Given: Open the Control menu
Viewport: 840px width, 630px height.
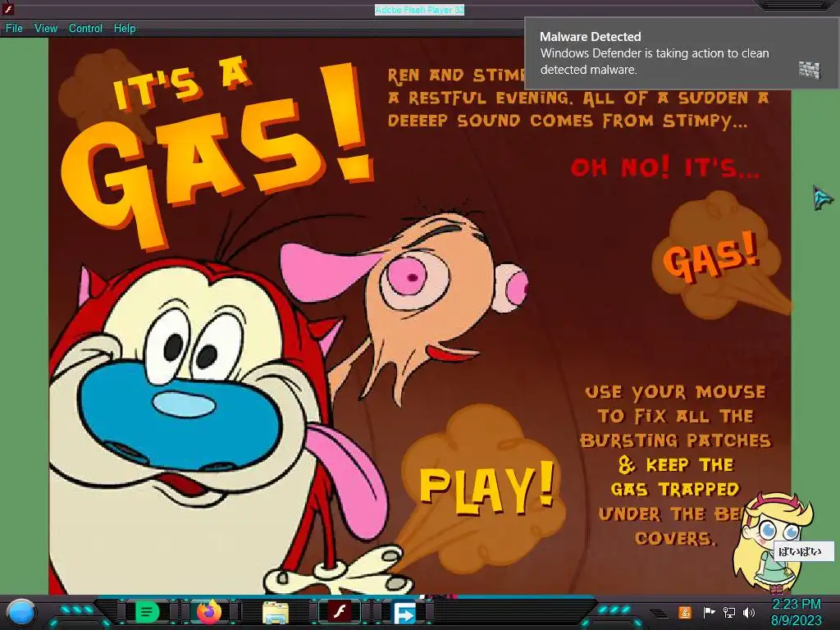Looking at the screenshot, I should (85, 29).
